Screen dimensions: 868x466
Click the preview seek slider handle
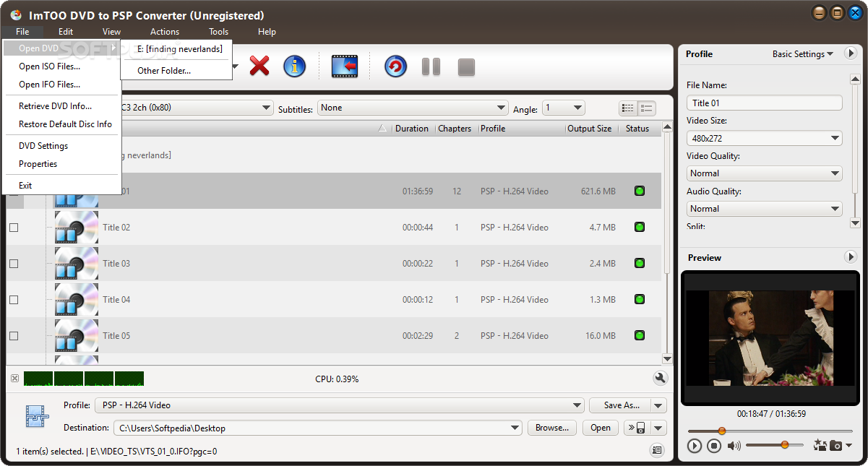pyautogui.click(x=721, y=431)
